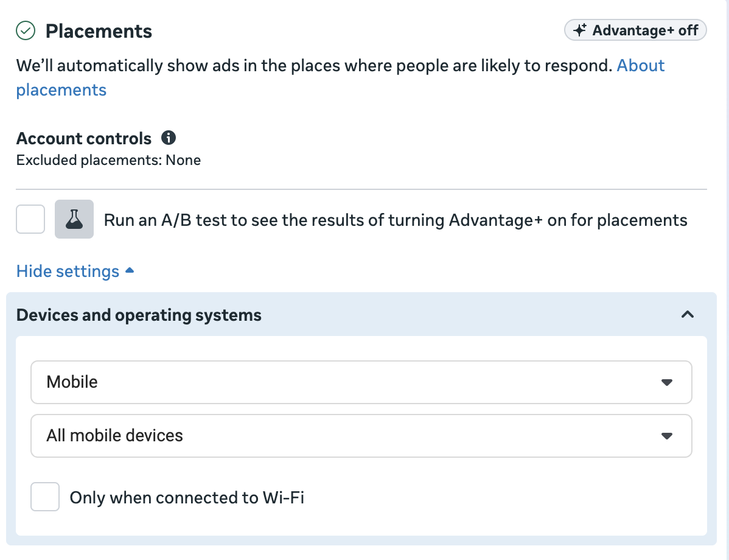
Task: Click the green checkmark icon beside Placements
Action: [26, 30]
